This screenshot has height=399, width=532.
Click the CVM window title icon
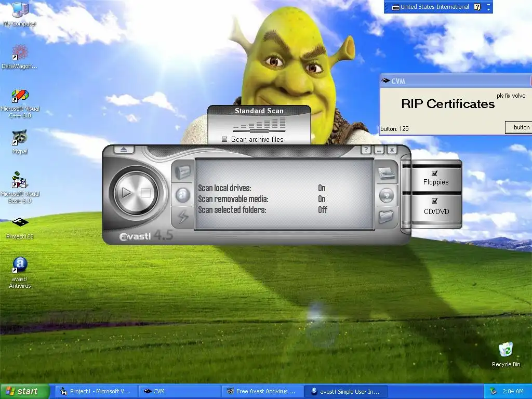point(385,81)
